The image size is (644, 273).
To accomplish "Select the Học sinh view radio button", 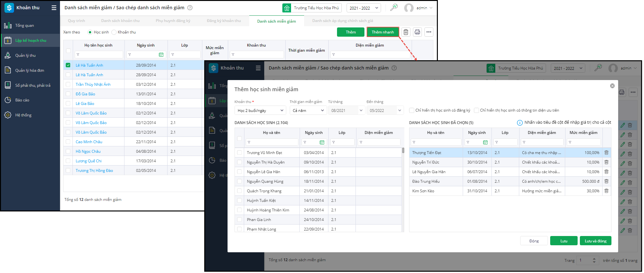I will coord(90,32).
